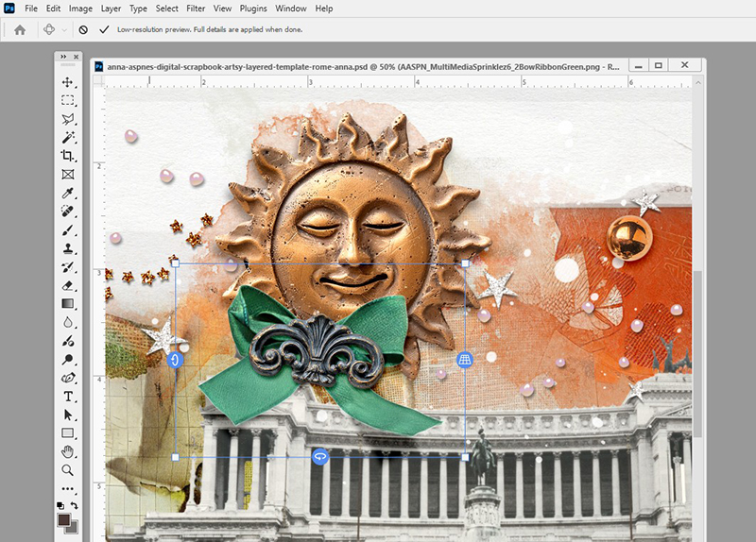Screen dimensions: 756x542
Task: Maximize the document window
Action: 659,65
